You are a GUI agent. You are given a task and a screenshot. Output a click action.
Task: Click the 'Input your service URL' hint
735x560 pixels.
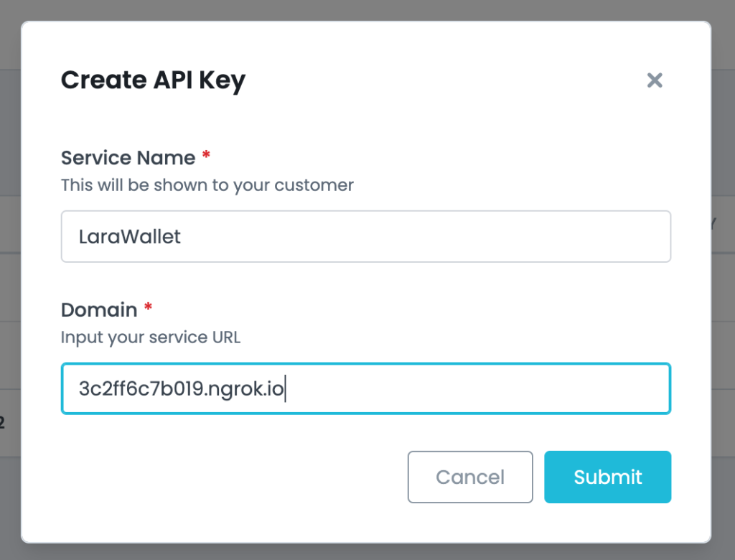pos(150,337)
